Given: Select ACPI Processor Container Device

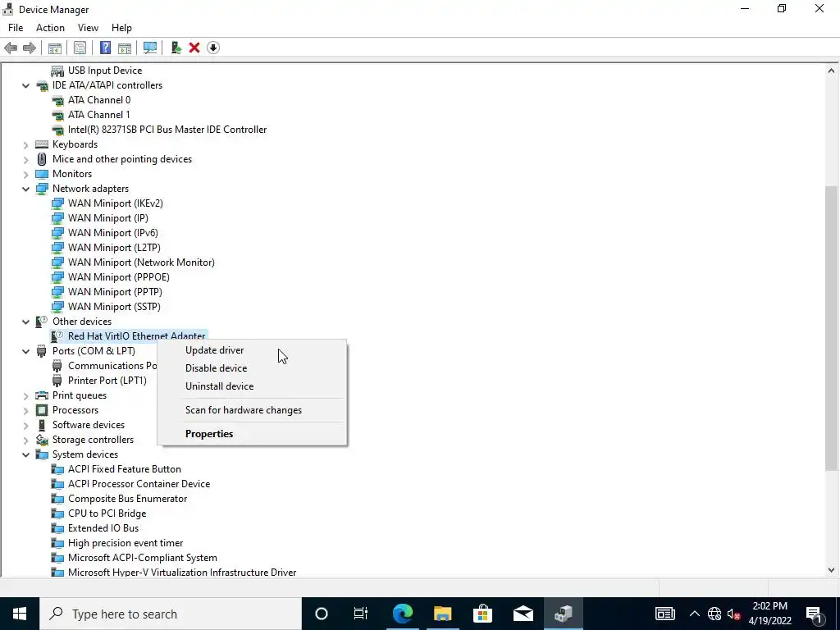Looking at the screenshot, I should point(139,484).
